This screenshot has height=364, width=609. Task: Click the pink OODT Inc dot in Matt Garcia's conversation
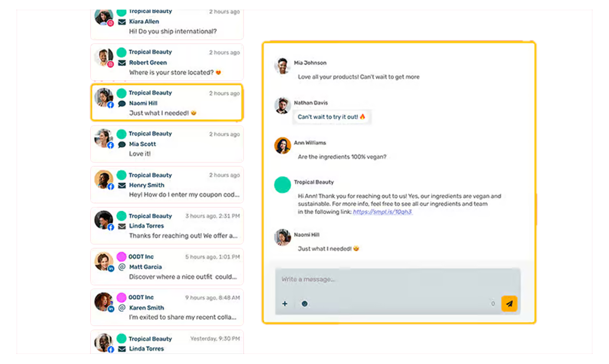121,257
